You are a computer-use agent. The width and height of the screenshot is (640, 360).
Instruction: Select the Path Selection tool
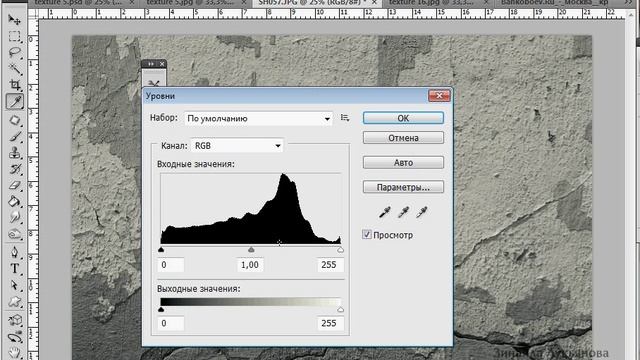[15, 285]
